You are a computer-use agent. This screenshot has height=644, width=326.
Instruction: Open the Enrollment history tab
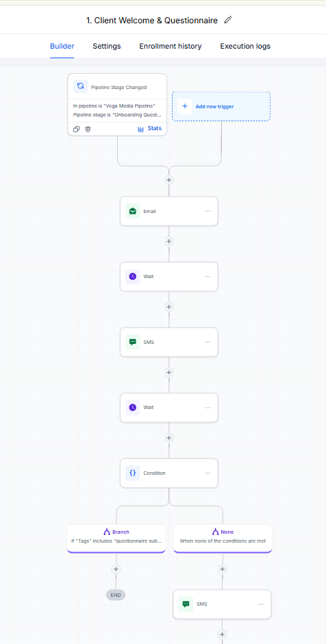[x=171, y=46]
